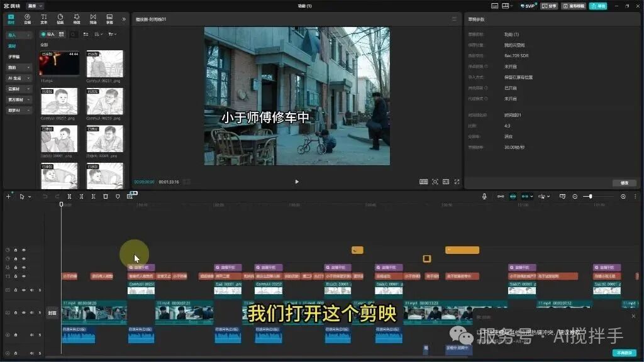644x362 pixels.
Task: Open the layout switch icon in the title bar
Action: (506, 6)
